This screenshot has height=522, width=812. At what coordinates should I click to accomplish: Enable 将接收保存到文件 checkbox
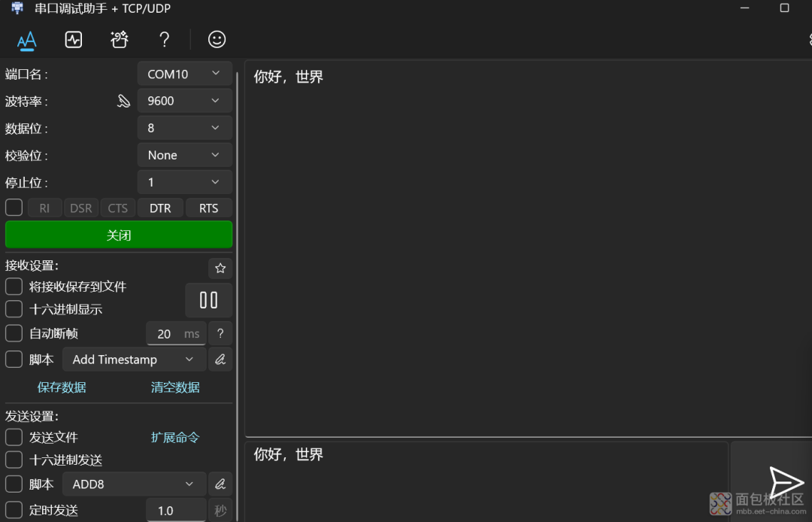point(14,287)
